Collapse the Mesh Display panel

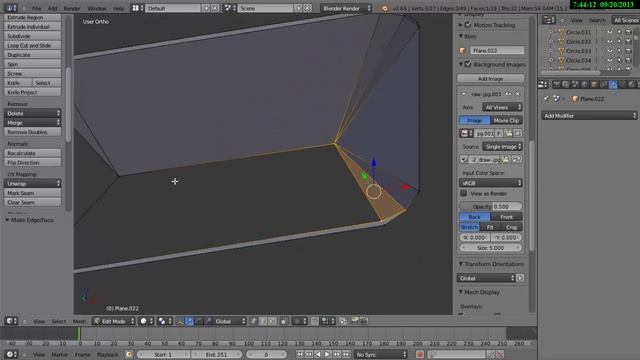[479, 292]
